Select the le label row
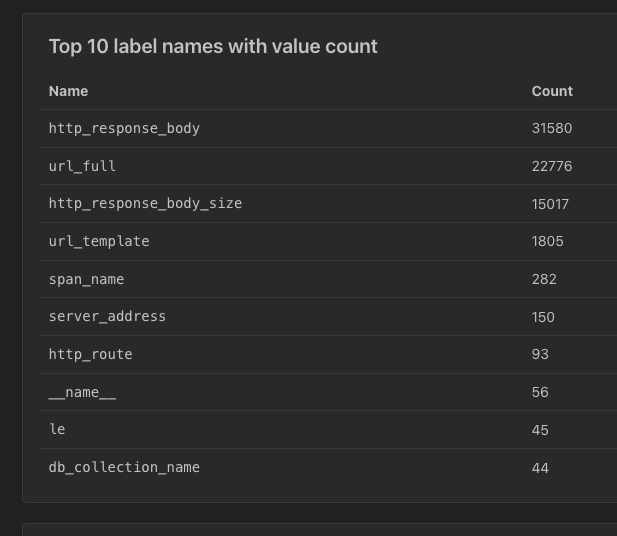617x536 pixels. pyautogui.click(x=57, y=429)
